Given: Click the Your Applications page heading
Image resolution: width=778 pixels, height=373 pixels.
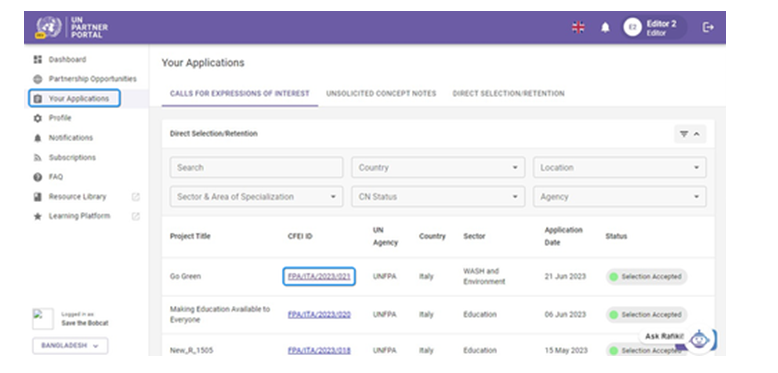Looking at the screenshot, I should 203,63.
